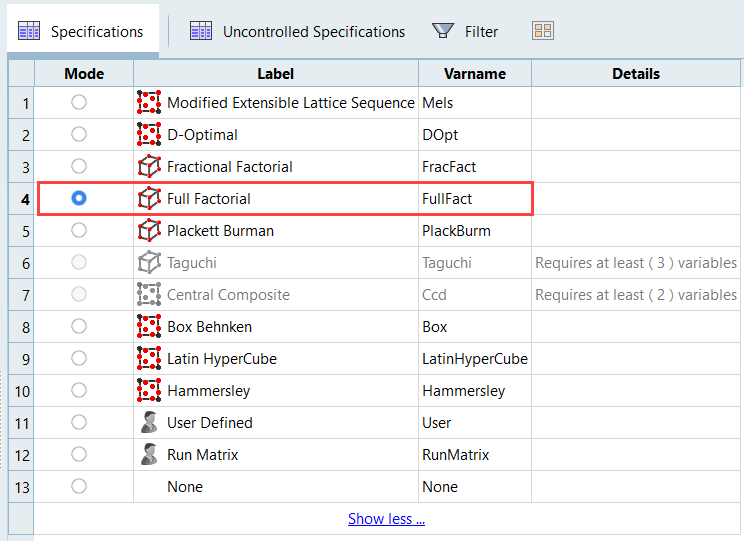Click the Label column header

click(276, 73)
